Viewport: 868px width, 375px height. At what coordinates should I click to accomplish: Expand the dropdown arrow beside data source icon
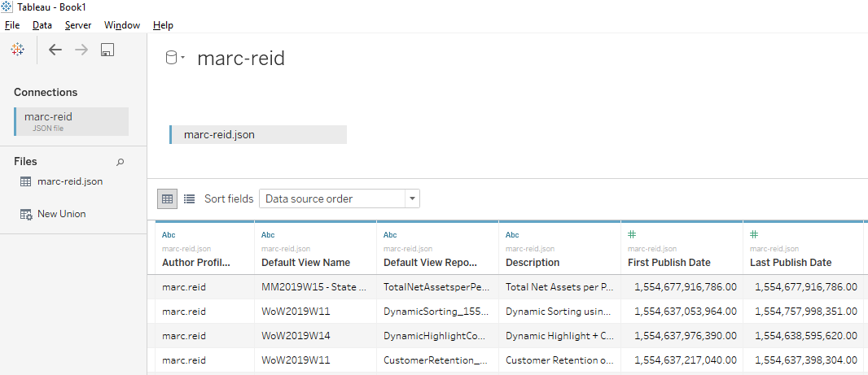[x=183, y=58]
